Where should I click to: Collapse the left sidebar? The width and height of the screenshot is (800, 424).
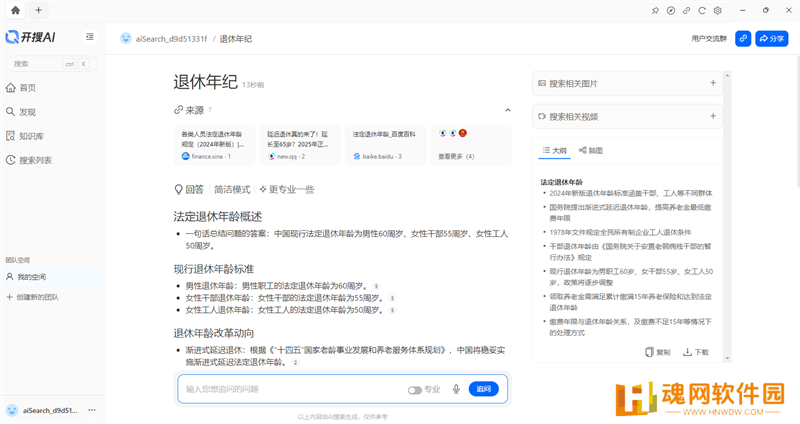click(x=90, y=37)
